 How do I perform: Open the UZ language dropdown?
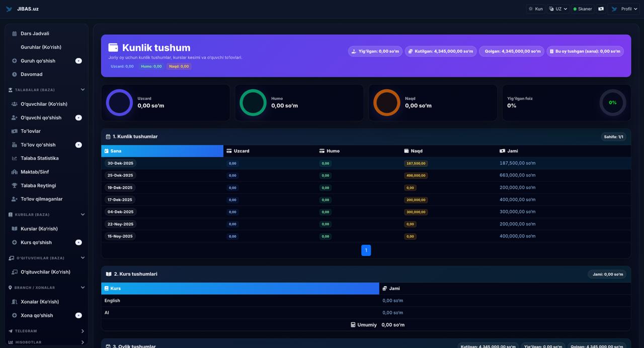pyautogui.click(x=558, y=9)
